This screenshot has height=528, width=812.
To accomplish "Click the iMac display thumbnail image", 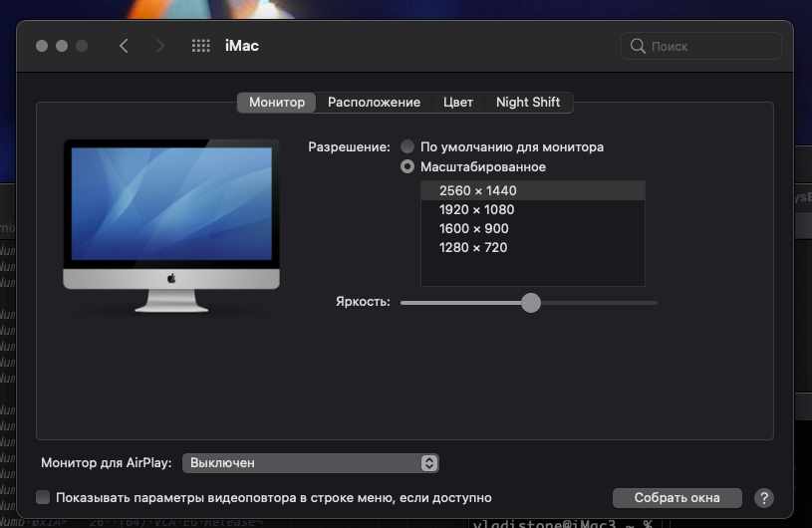I will click(171, 226).
